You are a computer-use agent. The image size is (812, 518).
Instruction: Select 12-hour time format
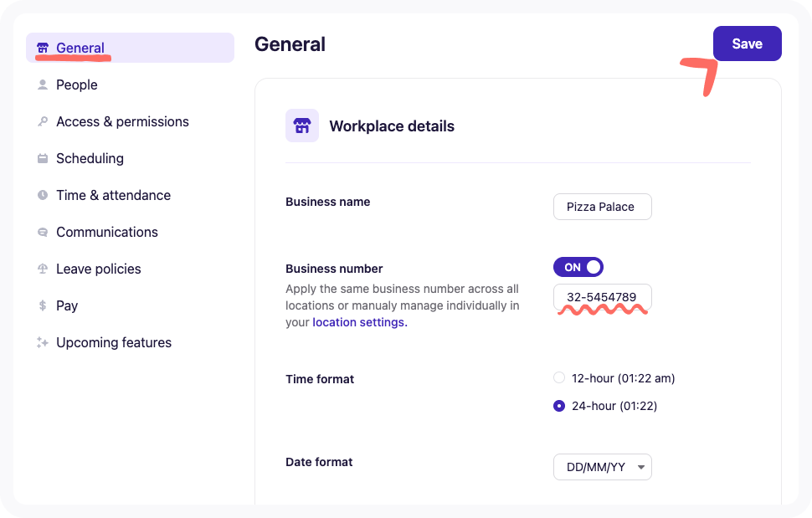pyautogui.click(x=558, y=377)
